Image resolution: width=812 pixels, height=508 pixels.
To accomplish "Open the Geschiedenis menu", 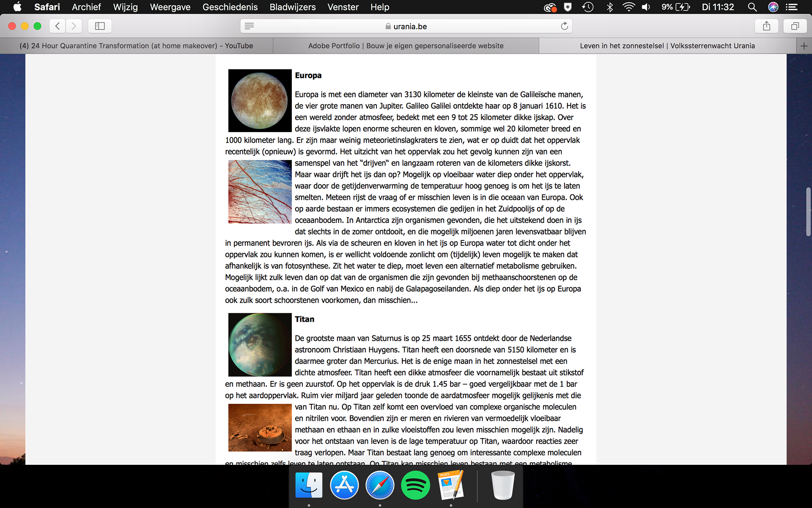I will tap(230, 7).
